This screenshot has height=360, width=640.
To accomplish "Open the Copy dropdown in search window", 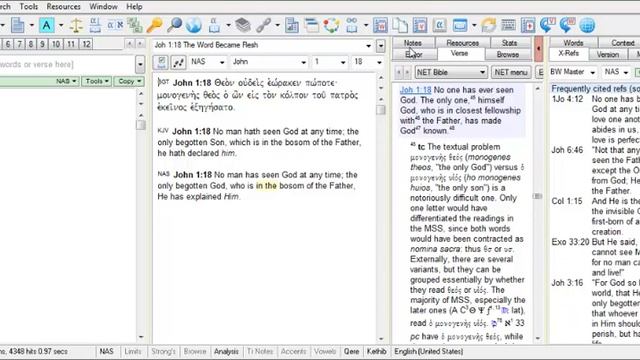I will 129,81.
